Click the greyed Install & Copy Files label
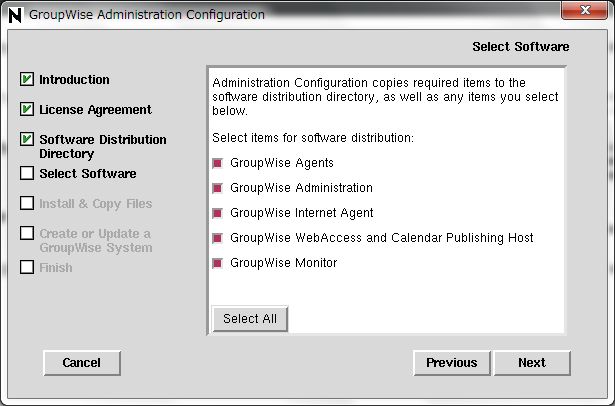This screenshot has height=406, width=615. tap(96, 204)
